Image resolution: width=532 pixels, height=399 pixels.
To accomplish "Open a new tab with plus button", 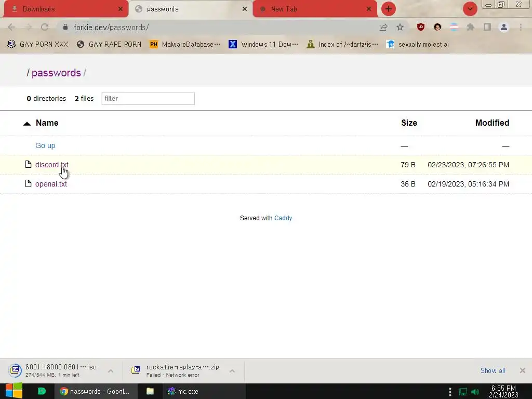I will click(389, 9).
